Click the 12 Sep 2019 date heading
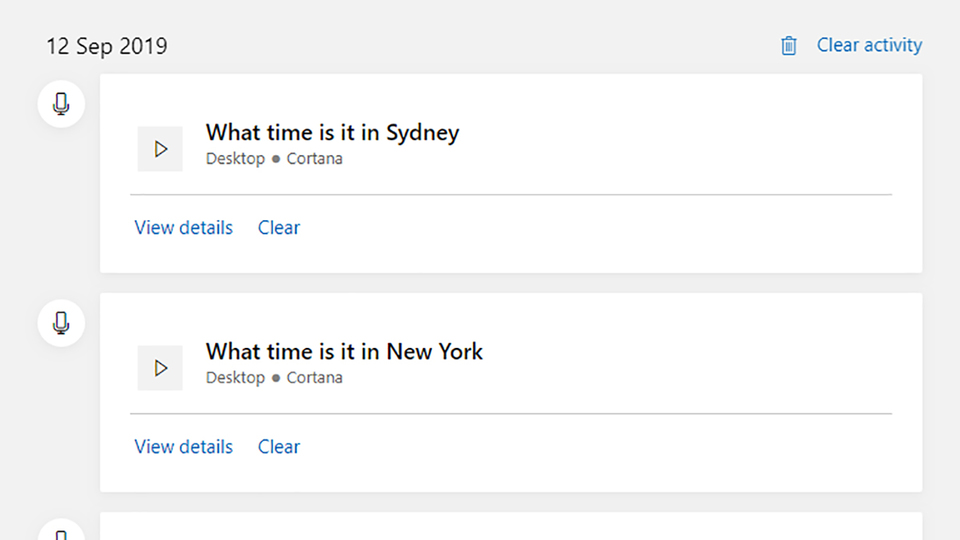Viewport: 960px width, 540px height. pyautogui.click(x=107, y=46)
